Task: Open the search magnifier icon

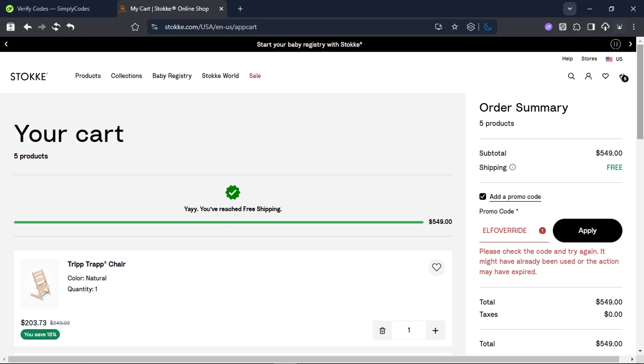Action: tap(571, 76)
